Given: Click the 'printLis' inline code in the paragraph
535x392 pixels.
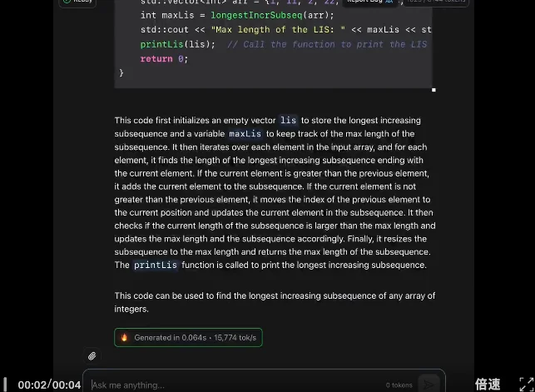Looking at the screenshot, I should tap(156, 265).
